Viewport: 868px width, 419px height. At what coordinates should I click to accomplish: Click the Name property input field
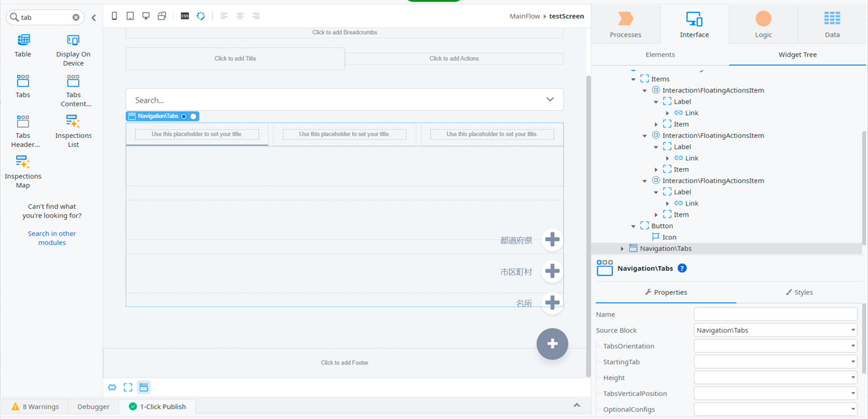pyautogui.click(x=775, y=315)
